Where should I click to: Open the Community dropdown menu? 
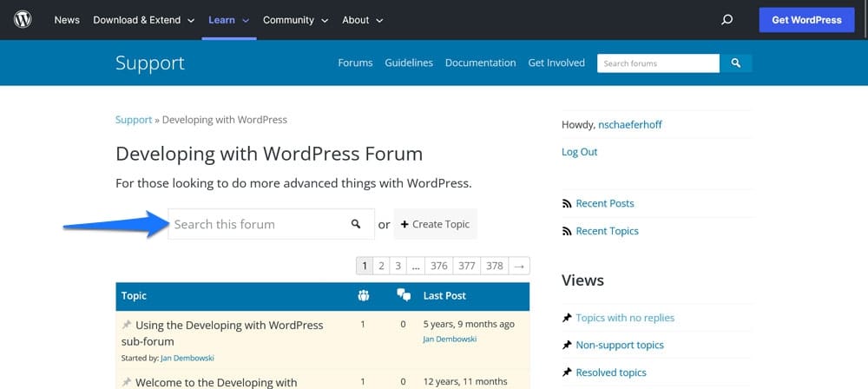[x=295, y=20]
